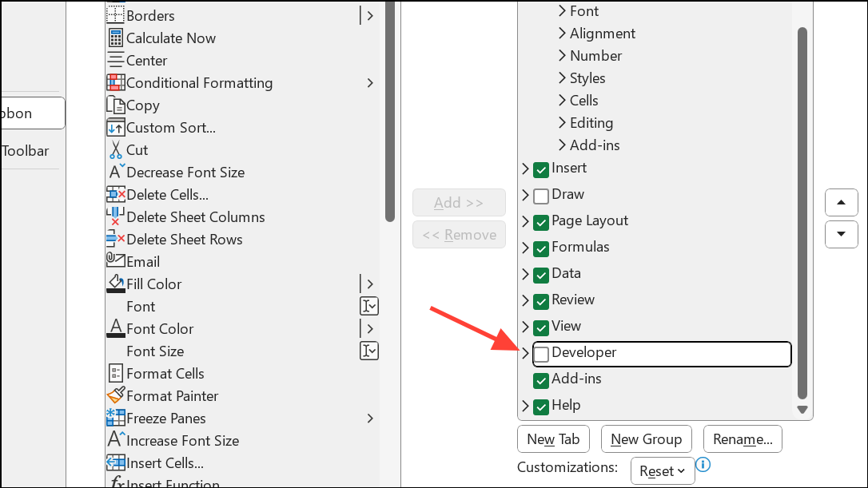The height and width of the screenshot is (488, 868).
Task: Select the Email envelope icon
Action: click(x=115, y=261)
